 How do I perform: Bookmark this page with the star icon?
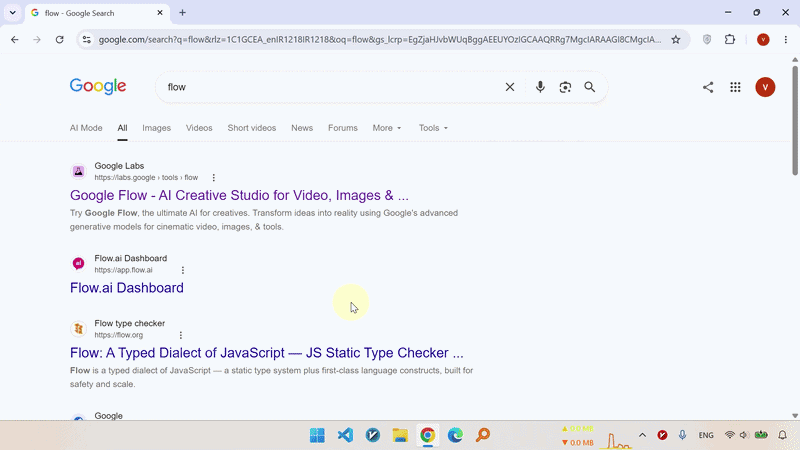[x=676, y=39]
